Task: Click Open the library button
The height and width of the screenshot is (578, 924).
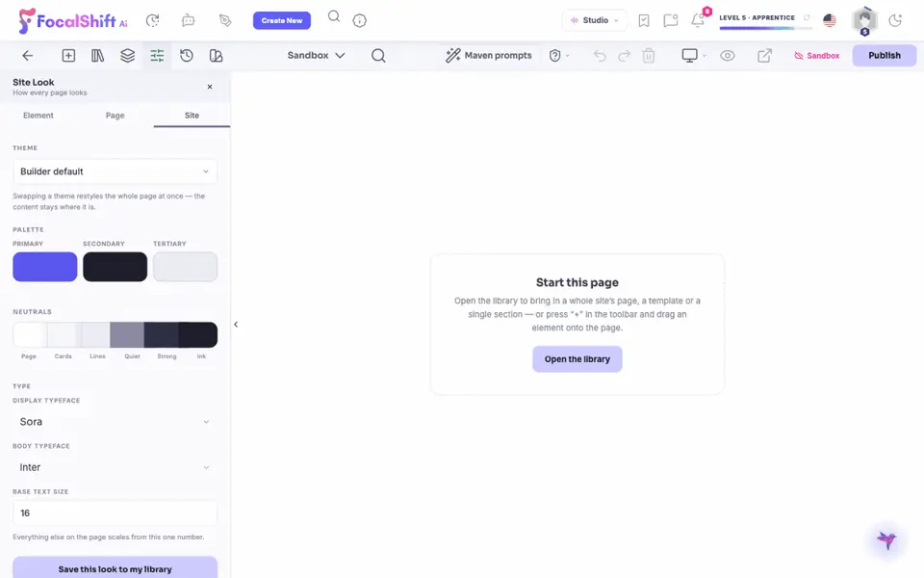Action: click(577, 359)
